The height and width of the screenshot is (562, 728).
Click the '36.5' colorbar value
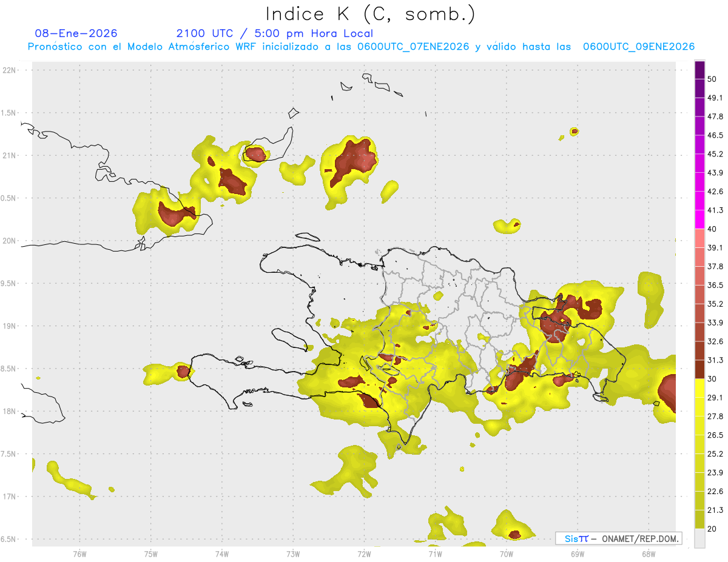click(715, 286)
